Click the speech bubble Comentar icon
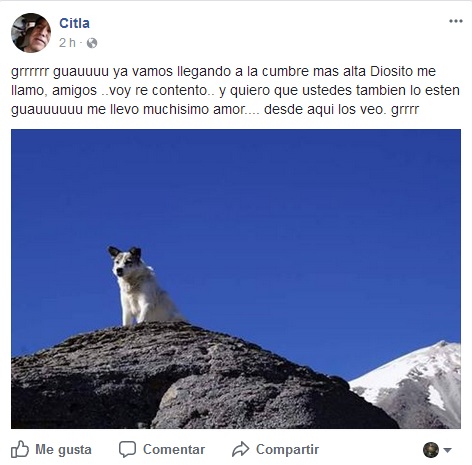The image size is (472, 465). click(x=127, y=449)
